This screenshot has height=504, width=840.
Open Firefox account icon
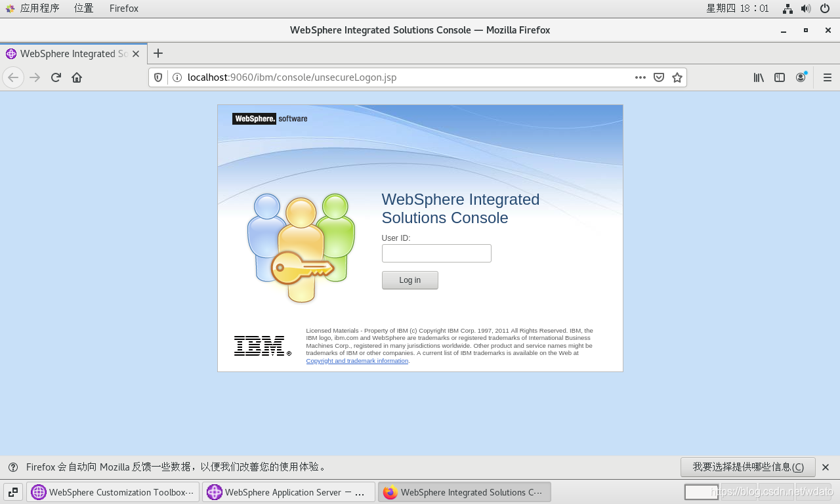[x=801, y=77]
